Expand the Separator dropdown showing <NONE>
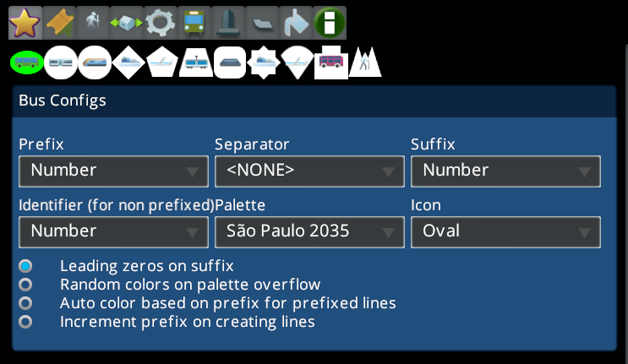This screenshot has width=628, height=364. (x=309, y=171)
